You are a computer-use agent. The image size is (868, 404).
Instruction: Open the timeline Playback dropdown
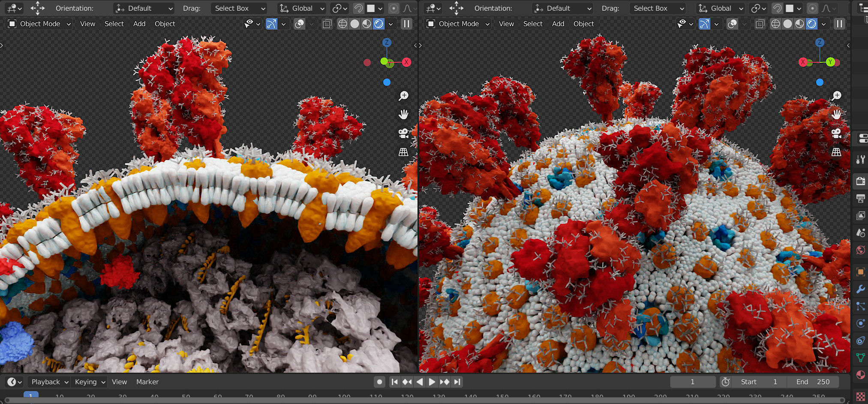point(50,382)
